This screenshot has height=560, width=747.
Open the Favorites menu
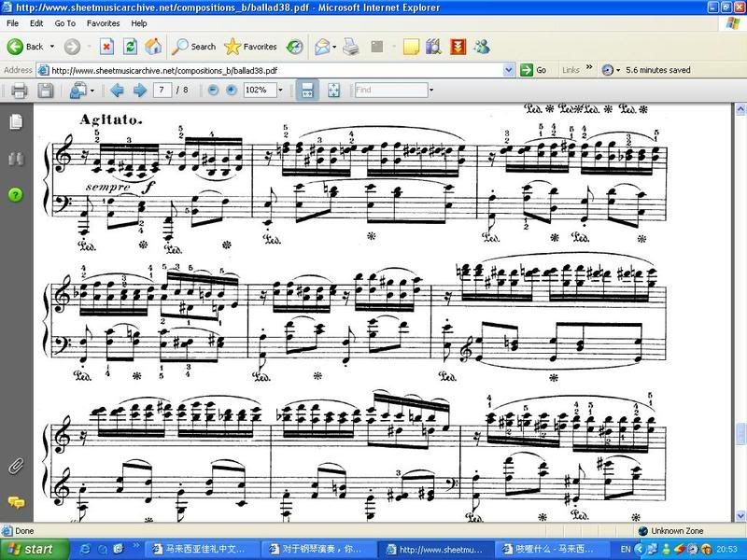(x=102, y=22)
